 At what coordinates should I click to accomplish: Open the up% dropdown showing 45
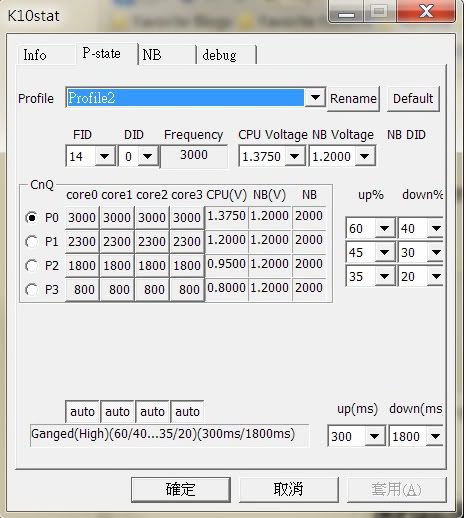coord(370,252)
